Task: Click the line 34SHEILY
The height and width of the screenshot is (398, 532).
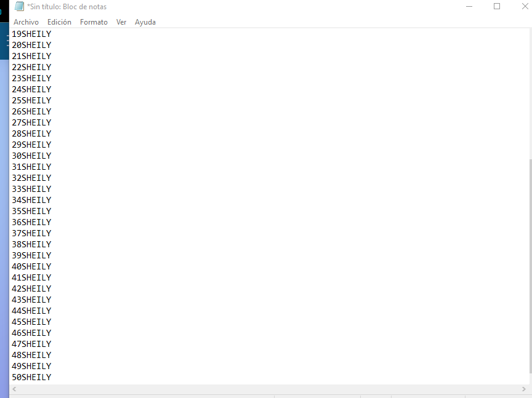Action: 31,200
